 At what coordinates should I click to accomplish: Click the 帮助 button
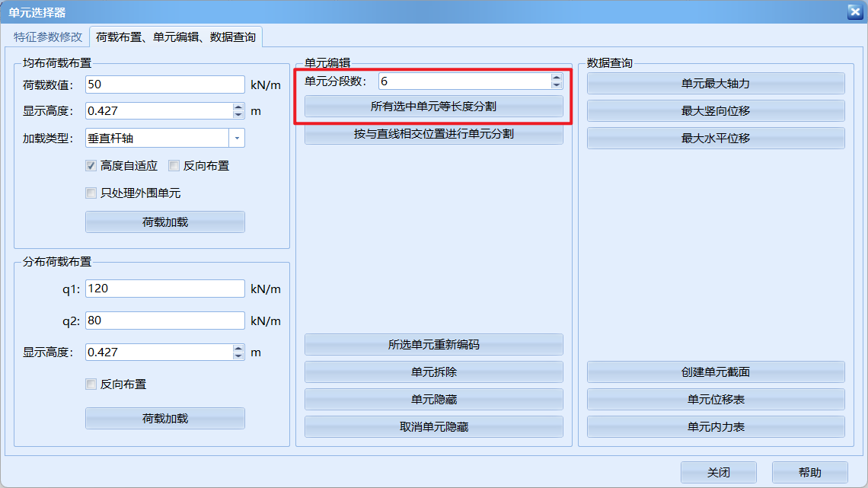809,473
